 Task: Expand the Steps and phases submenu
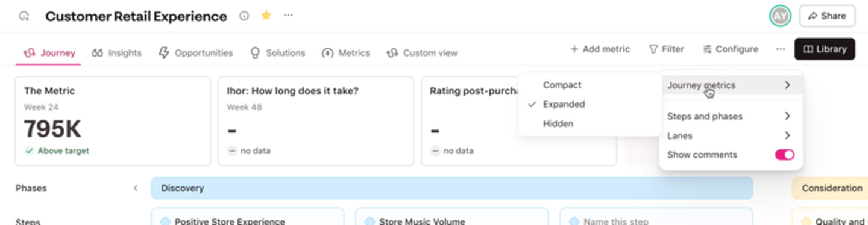pos(730,116)
